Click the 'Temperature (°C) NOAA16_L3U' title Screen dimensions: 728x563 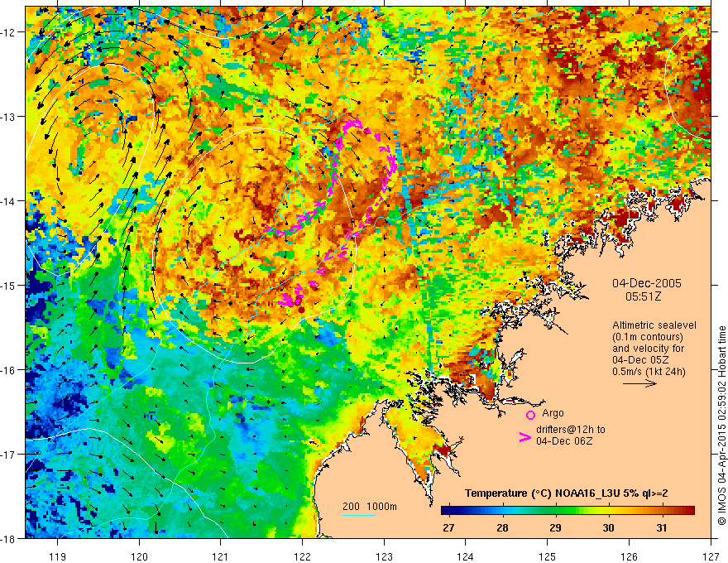point(542,493)
